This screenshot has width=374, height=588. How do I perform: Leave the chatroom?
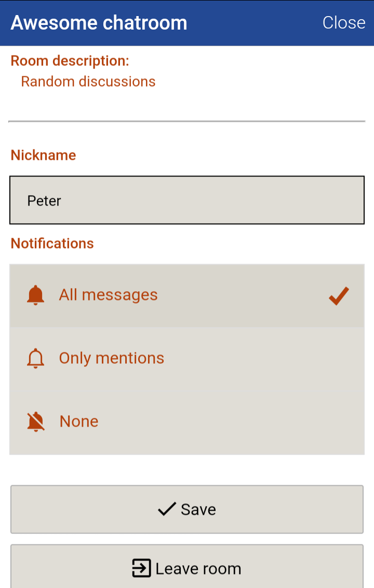point(187,568)
